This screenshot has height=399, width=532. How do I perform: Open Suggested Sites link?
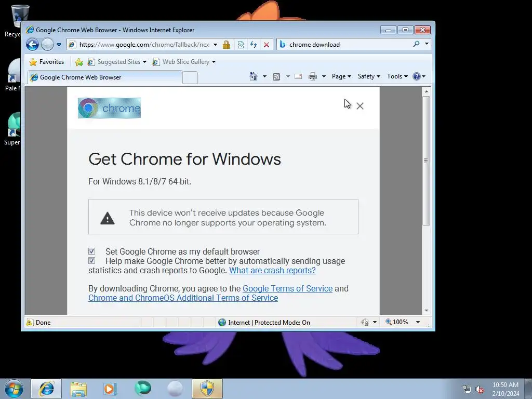point(117,62)
